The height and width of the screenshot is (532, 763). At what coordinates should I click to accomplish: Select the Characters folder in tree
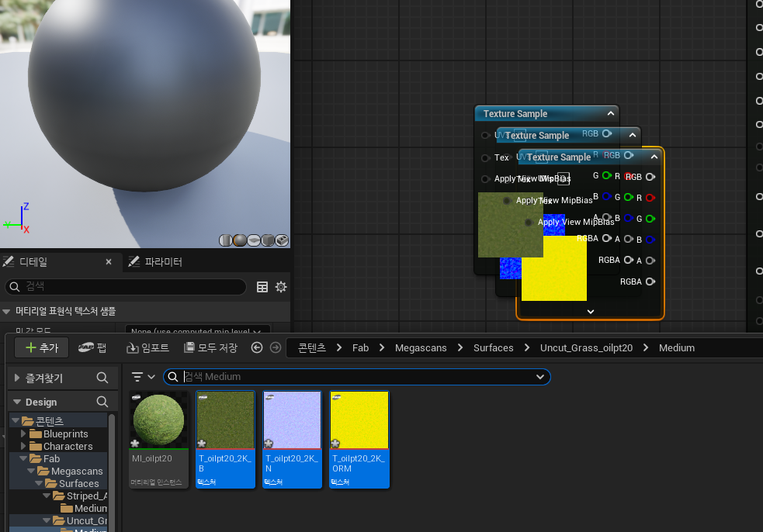[68, 446]
